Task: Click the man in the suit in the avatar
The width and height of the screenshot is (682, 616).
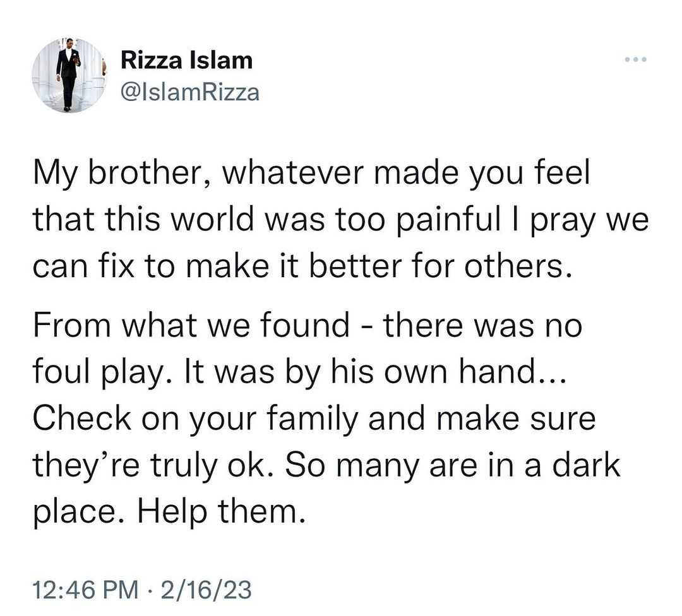Action: click(68, 74)
